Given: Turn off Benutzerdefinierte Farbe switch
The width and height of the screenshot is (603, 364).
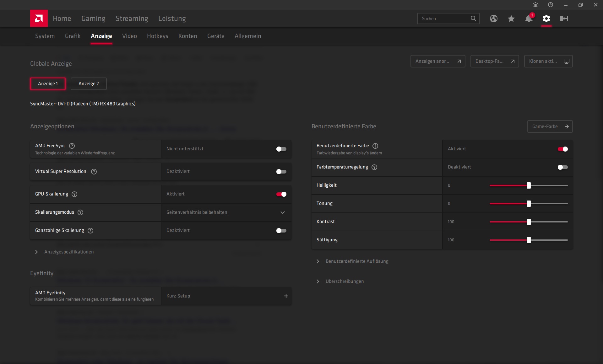Looking at the screenshot, I should (563, 149).
